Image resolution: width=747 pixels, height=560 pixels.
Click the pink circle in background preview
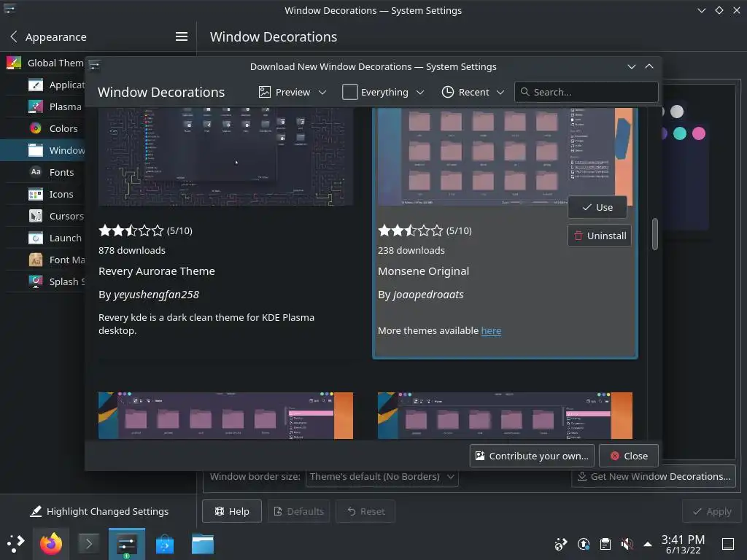click(x=699, y=133)
